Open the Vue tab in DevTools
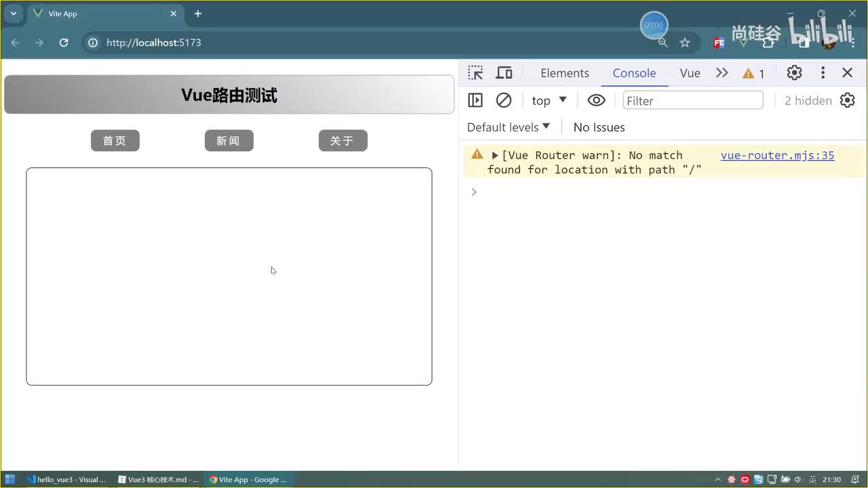 [x=690, y=73]
